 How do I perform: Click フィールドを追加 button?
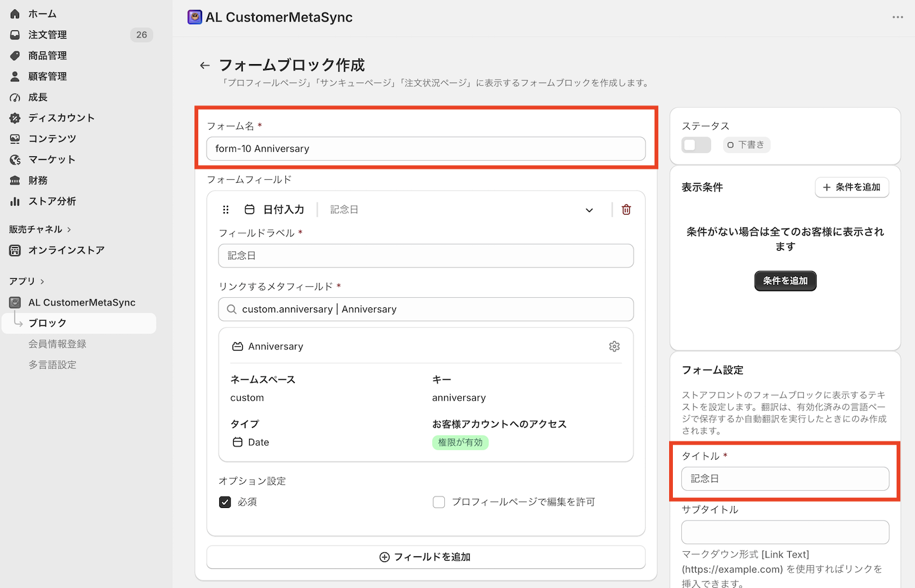(426, 557)
